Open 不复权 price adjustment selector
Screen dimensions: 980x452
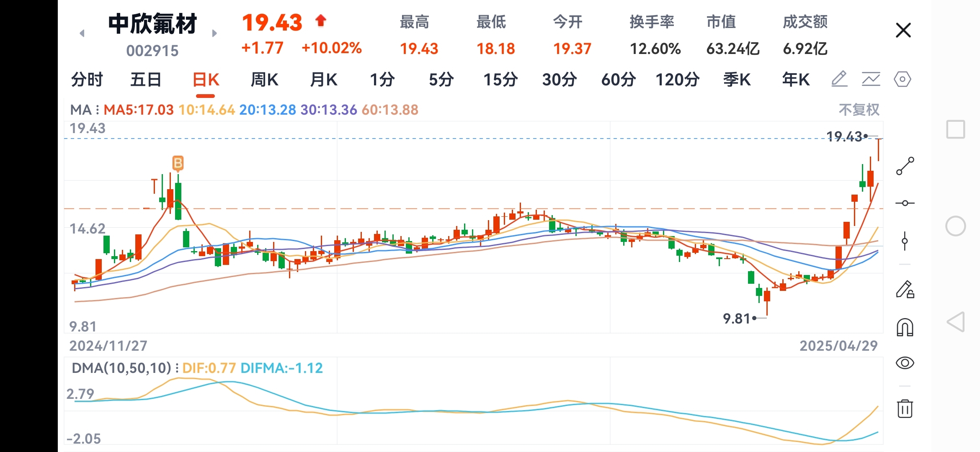click(x=859, y=110)
